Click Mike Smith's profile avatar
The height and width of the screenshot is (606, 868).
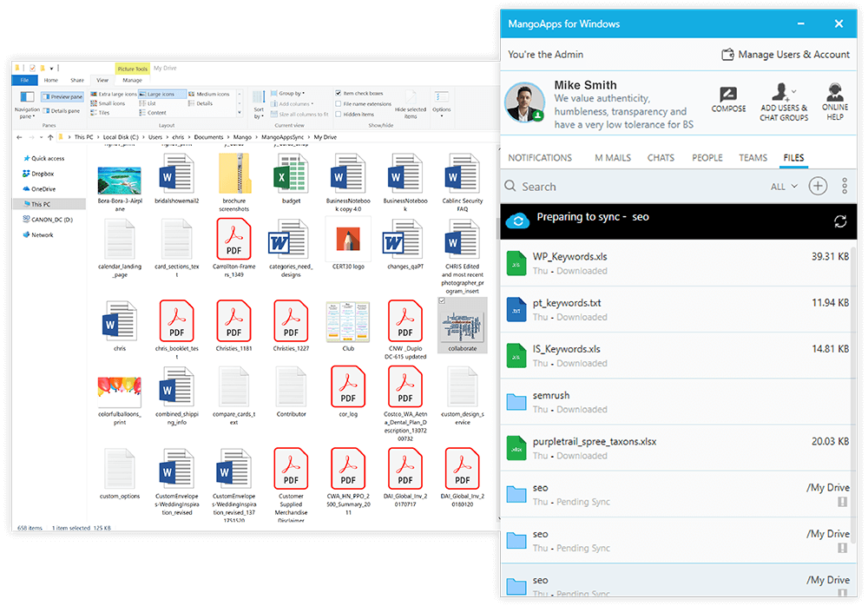524,102
